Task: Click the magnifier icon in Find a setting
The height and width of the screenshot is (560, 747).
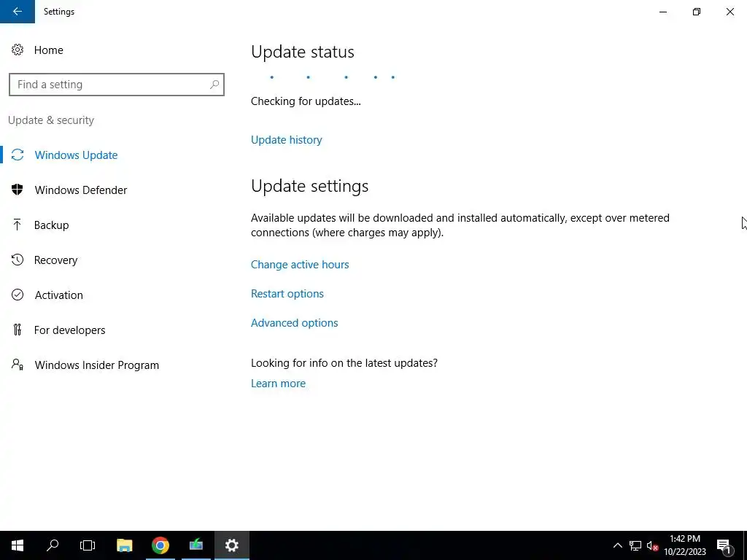Action: [x=214, y=85]
